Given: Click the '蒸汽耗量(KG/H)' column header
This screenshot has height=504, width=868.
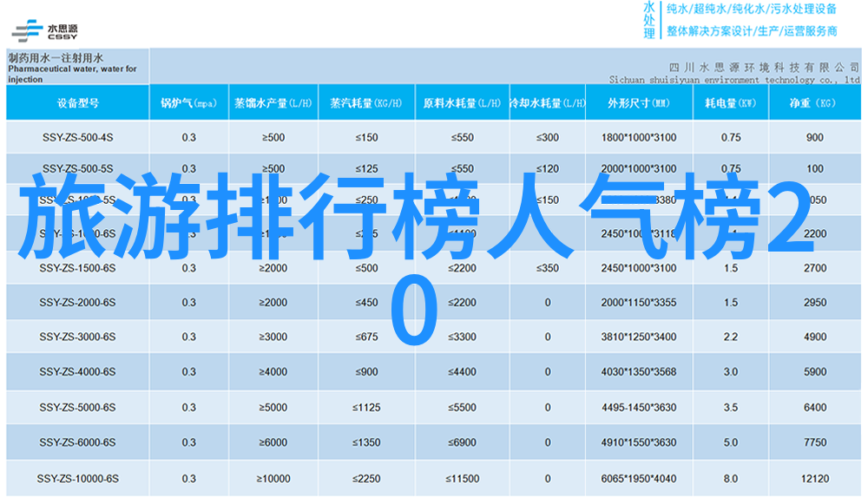Looking at the screenshot, I should pyautogui.click(x=366, y=103).
